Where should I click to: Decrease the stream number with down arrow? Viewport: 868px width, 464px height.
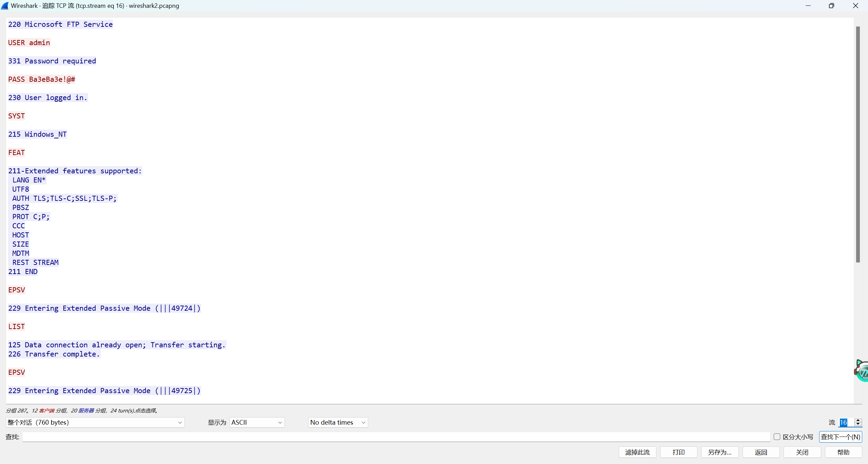pyautogui.click(x=858, y=424)
